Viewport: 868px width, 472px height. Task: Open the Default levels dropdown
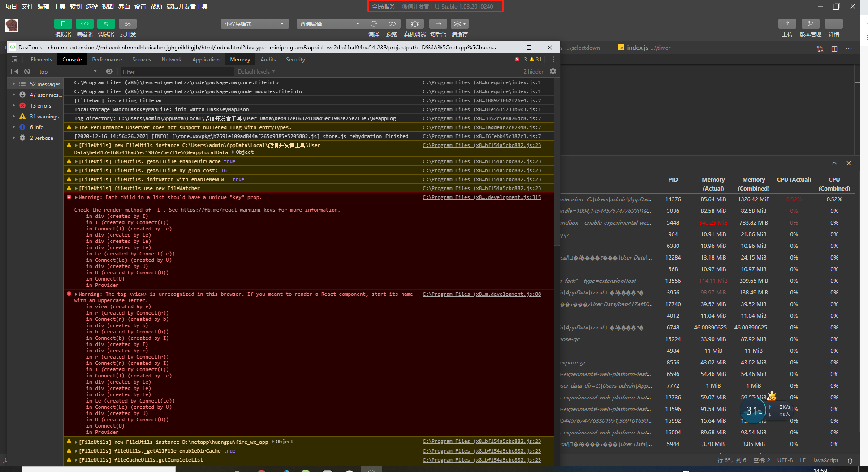point(256,72)
